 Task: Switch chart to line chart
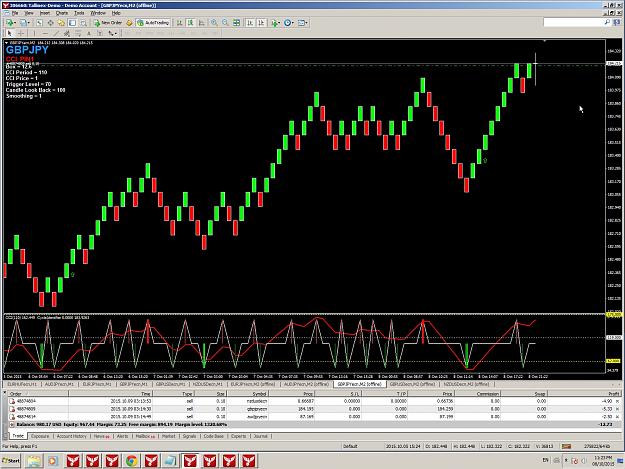(x=202, y=23)
